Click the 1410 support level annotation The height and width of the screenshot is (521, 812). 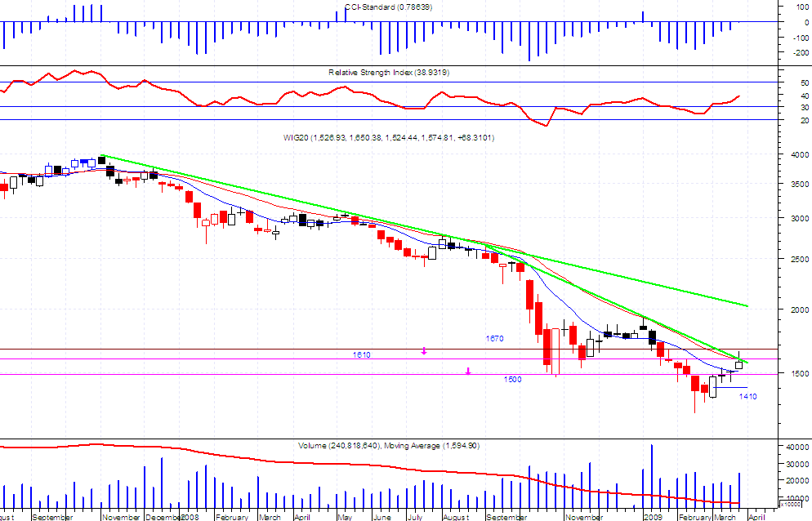click(747, 397)
